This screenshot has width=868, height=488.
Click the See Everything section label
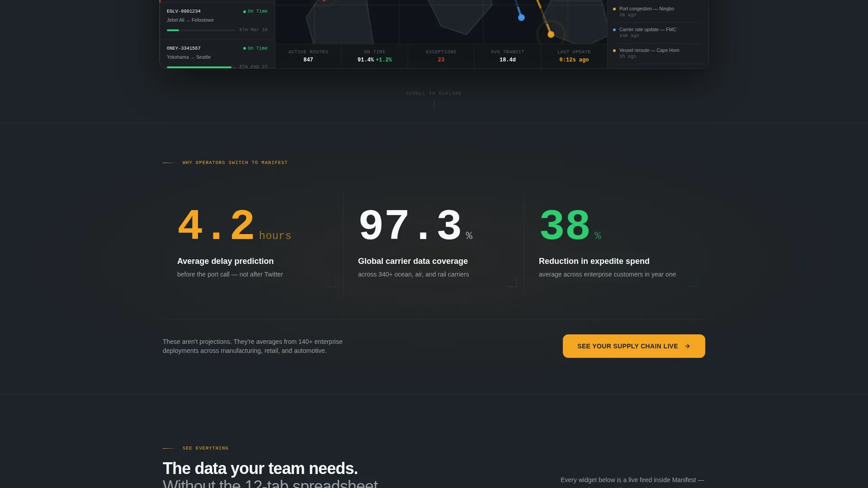(x=205, y=448)
